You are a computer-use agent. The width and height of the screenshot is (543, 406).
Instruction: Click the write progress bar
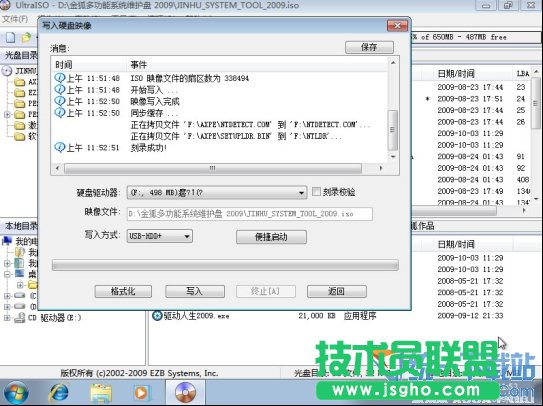[225, 265]
